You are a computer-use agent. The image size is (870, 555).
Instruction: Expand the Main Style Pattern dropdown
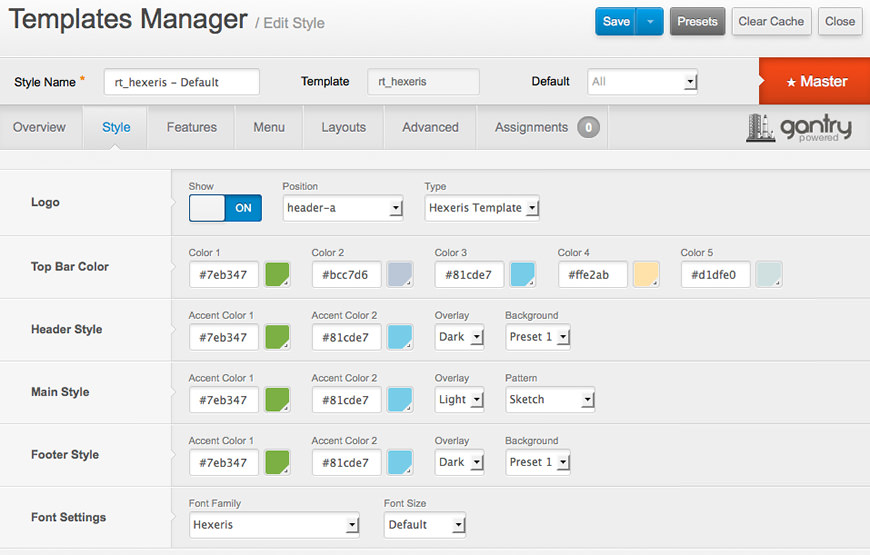click(x=549, y=400)
